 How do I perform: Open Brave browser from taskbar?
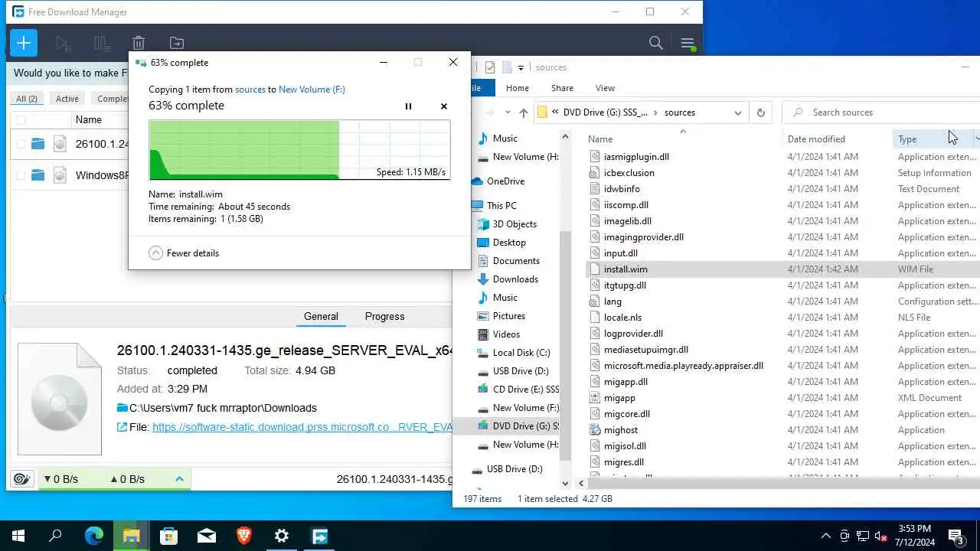[x=243, y=536]
